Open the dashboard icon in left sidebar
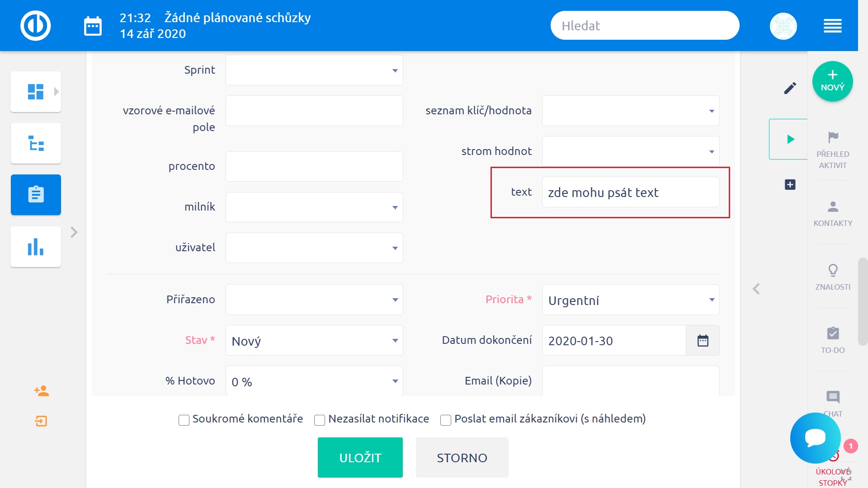This screenshot has height=488, width=868. (x=36, y=92)
